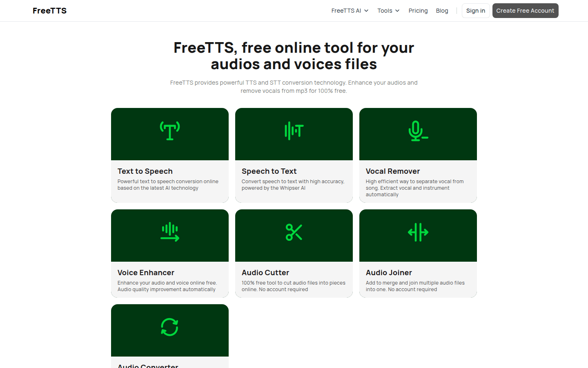Click the Audio Cutter scissors icon
Viewport: 588px width, 368px height.
(294, 232)
